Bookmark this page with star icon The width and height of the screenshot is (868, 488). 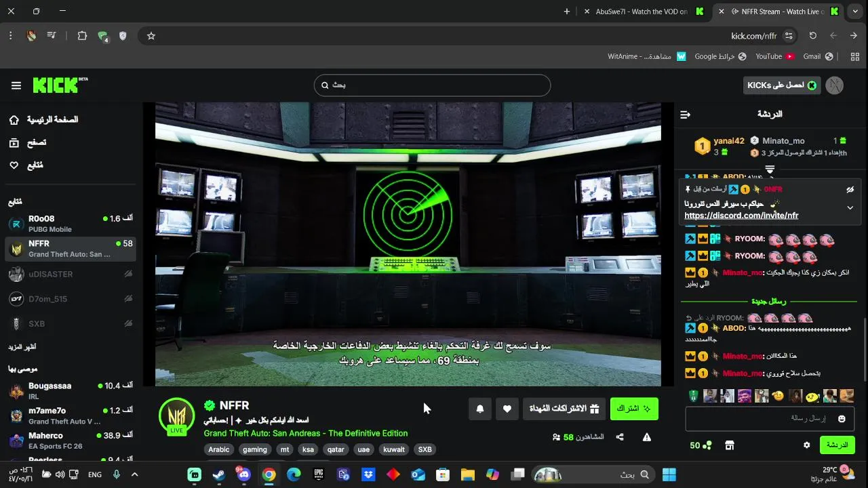tap(151, 36)
